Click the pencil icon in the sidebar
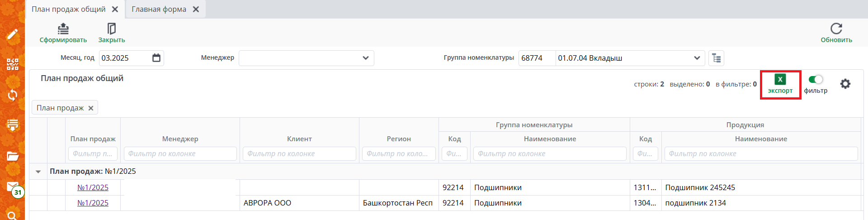868x220 pixels. [12, 34]
